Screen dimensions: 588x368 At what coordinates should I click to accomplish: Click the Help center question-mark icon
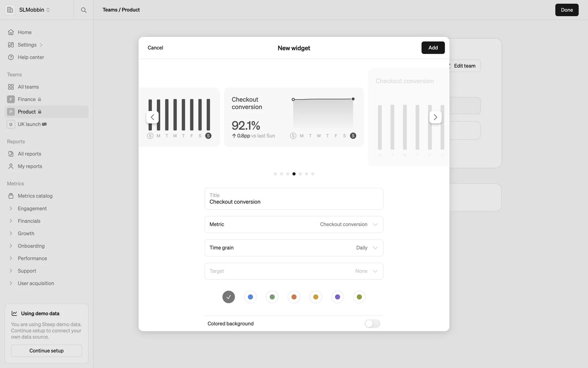pyautogui.click(x=11, y=57)
